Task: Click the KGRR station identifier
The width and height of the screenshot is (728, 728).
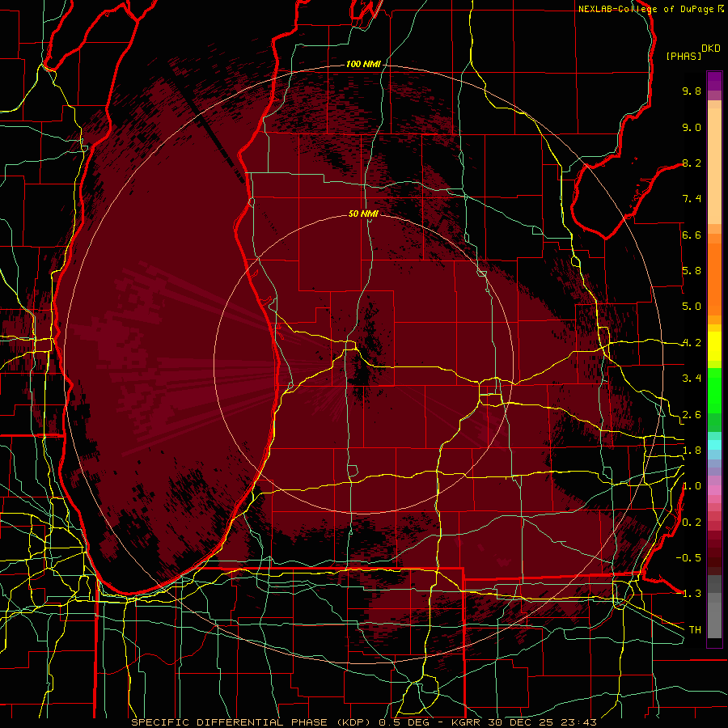Action: pyautogui.click(x=467, y=722)
